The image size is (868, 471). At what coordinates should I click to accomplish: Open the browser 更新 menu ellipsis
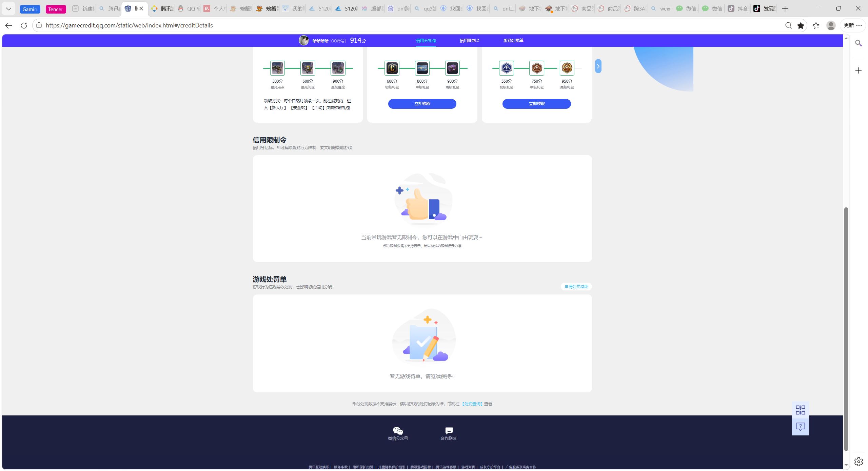(859, 25)
